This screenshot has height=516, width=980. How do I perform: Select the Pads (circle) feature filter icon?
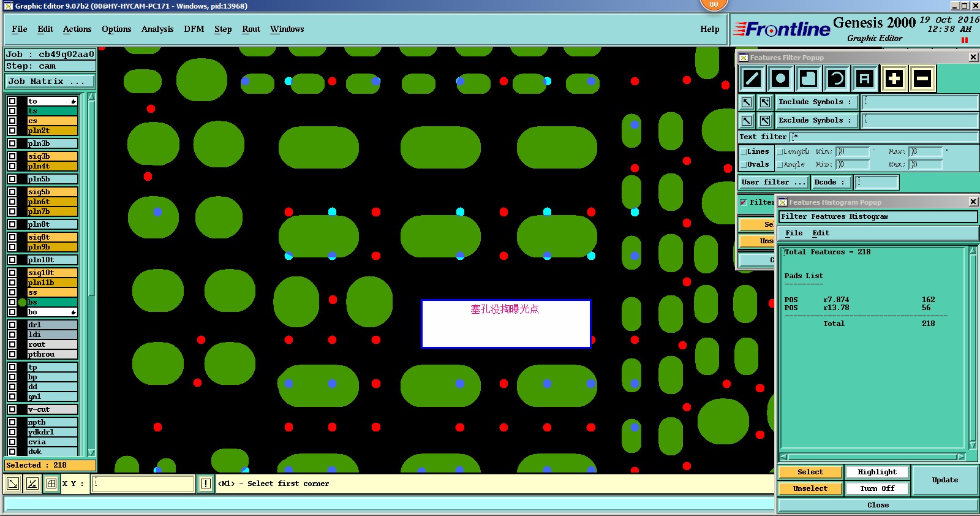coord(780,78)
